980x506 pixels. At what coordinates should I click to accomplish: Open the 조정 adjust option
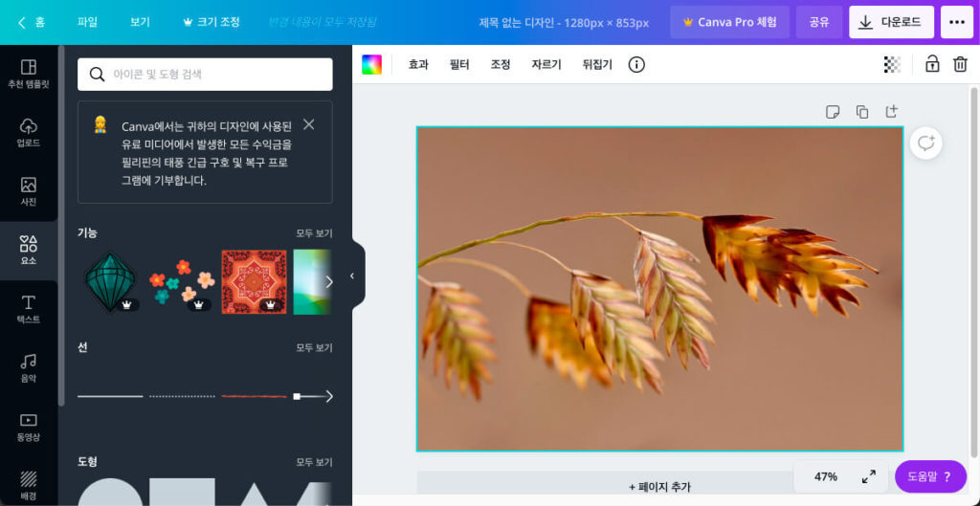(x=501, y=64)
